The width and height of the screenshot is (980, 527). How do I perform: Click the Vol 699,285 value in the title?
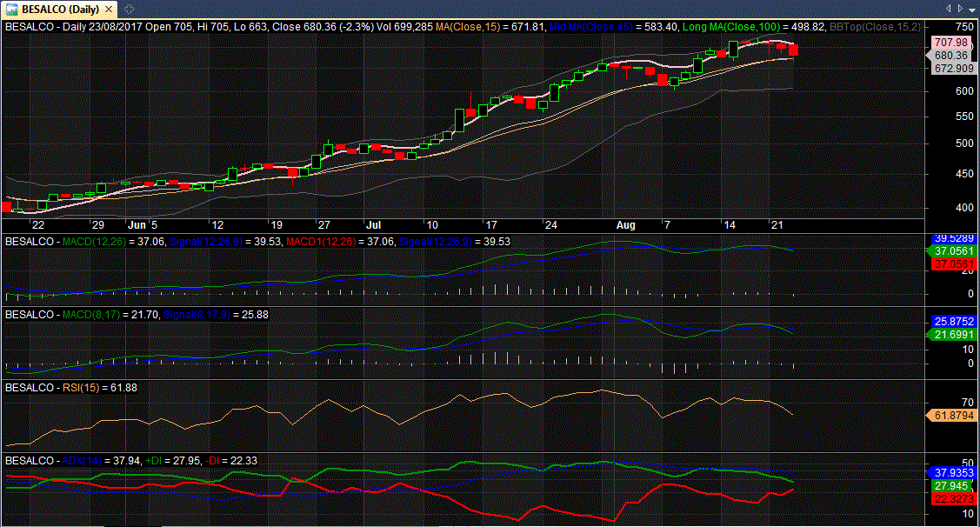[404, 27]
